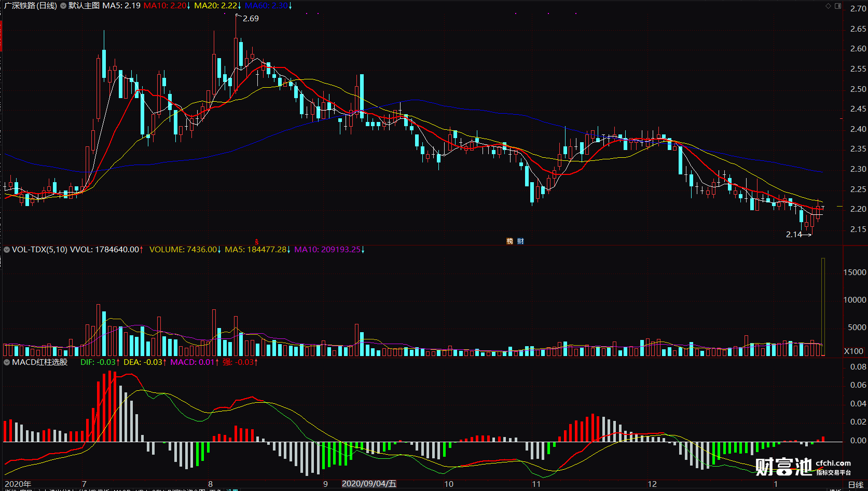The height and width of the screenshot is (491, 868).
Task: Click the diamond icon at chart top right
Action: (x=828, y=6)
